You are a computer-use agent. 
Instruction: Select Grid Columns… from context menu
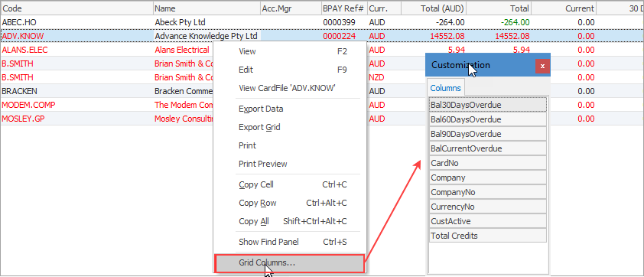[x=290, y=263]
